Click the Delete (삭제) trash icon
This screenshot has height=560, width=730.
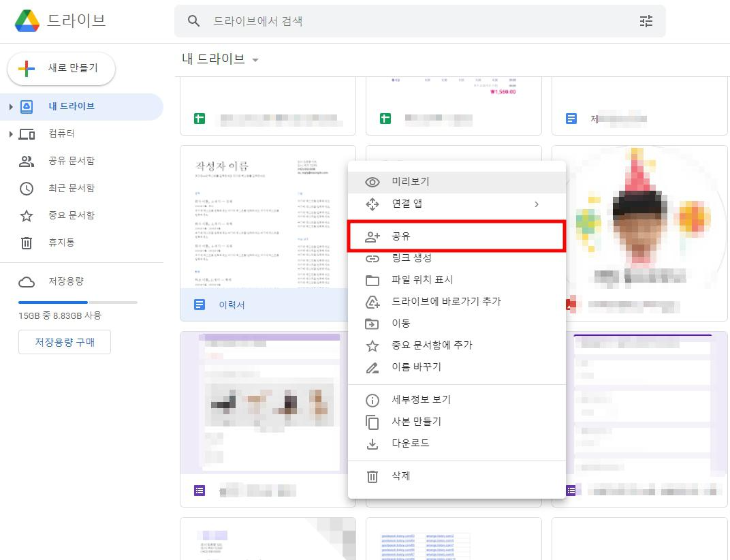coord(372,476)
